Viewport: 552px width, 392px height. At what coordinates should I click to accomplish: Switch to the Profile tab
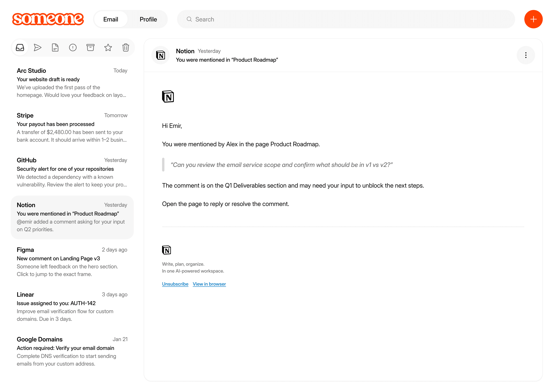pyautogui.click(x=148, y=19)
